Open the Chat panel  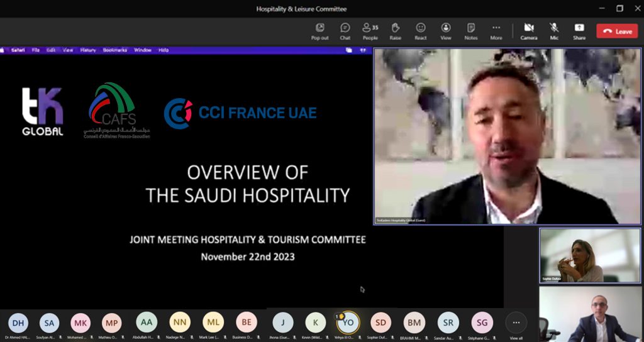point(345,31)
